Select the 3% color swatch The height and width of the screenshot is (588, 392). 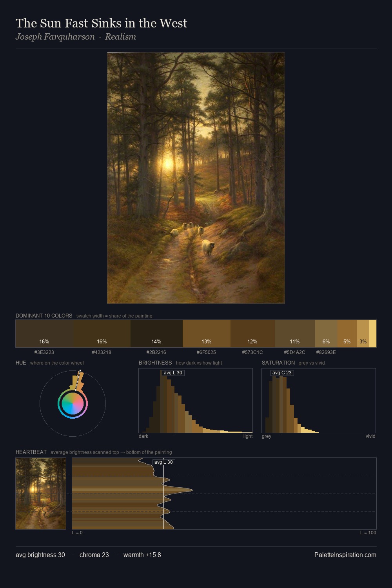tap(363, 334)
